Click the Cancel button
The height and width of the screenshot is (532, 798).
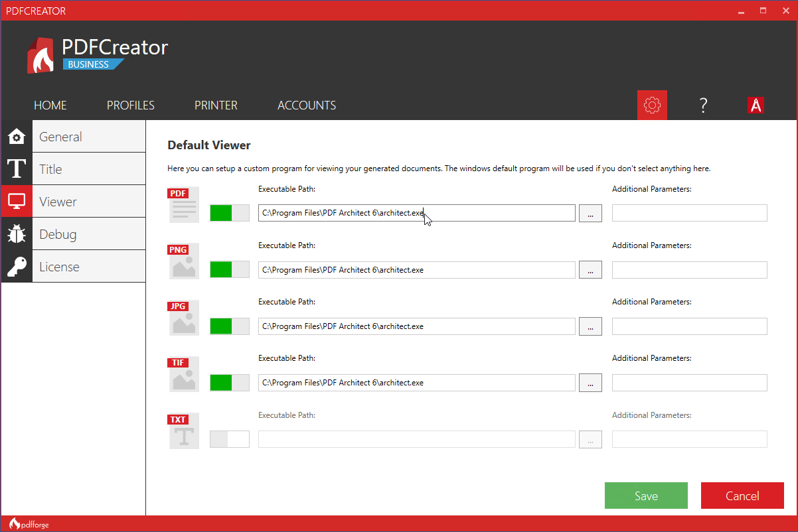(742, 496)
